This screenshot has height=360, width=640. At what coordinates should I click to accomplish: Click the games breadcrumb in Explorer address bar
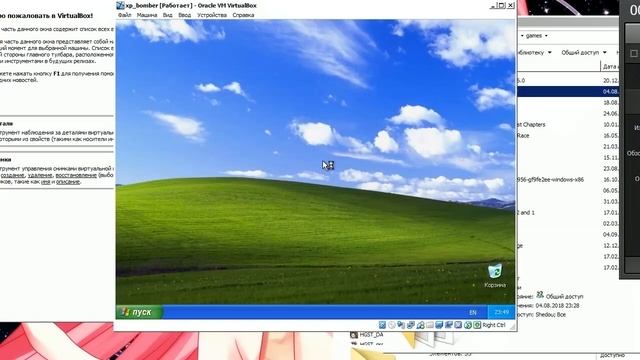tap(533, 36)
